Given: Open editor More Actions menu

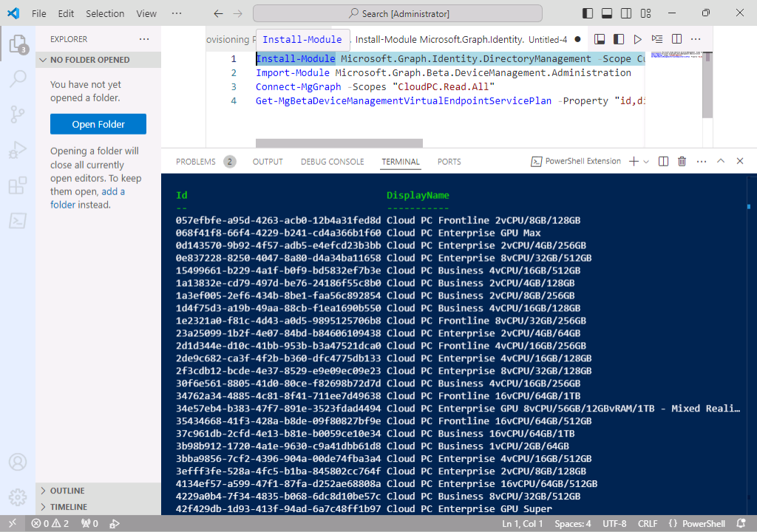Looking at the screenshot, I should tap(696, 39).
